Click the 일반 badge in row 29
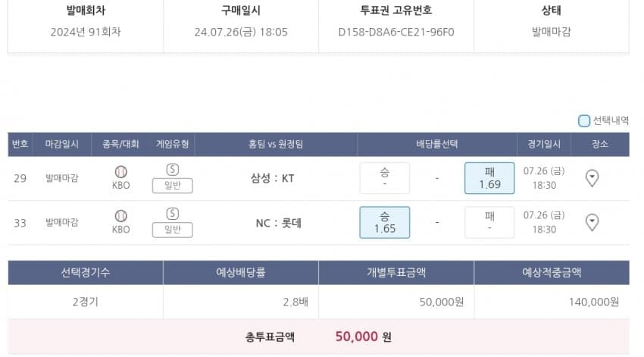This screenshot has width=644, height=357. pyautogui.click(x=172, y=185)
